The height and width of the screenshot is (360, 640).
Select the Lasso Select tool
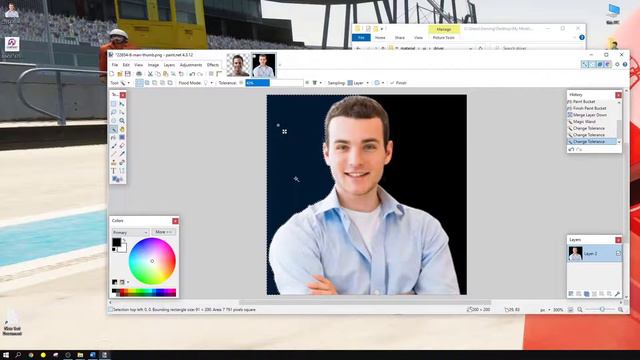click(x=113, y=112)
